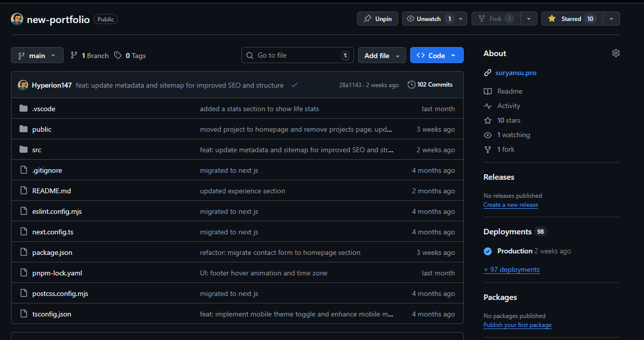Click the Packages heading

pos(500,297)
